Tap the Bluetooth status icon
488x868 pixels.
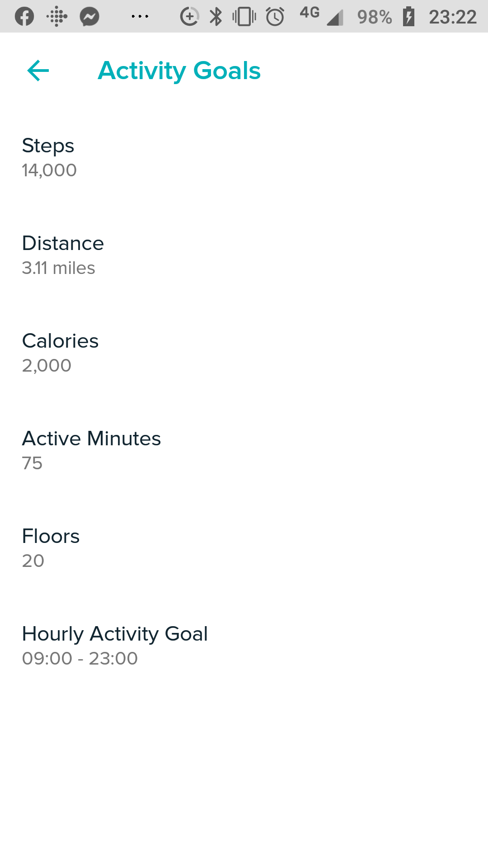pos(216,17)
